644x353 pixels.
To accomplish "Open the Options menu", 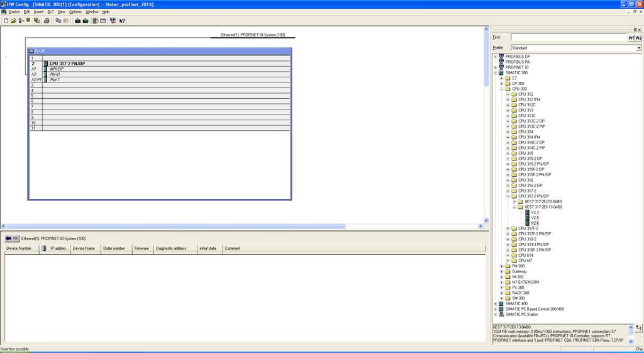I will (x=75, y=12).
